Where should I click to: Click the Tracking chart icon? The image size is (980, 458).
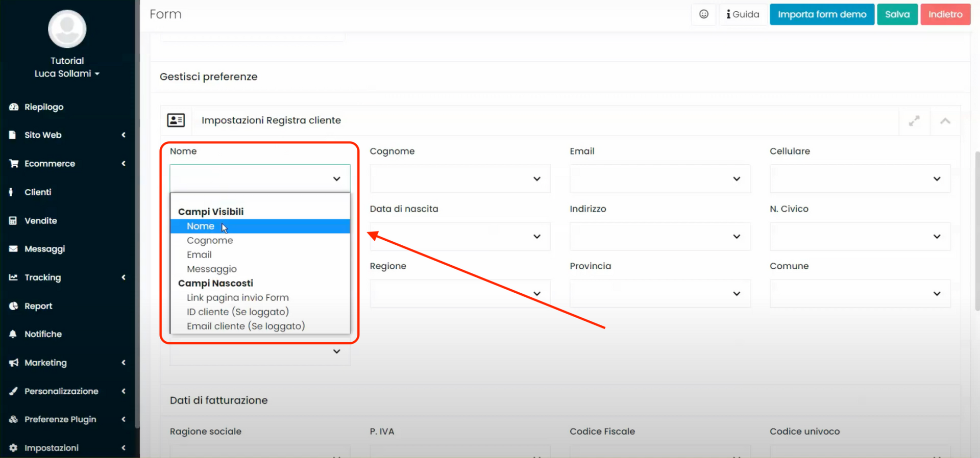point(13,277)
